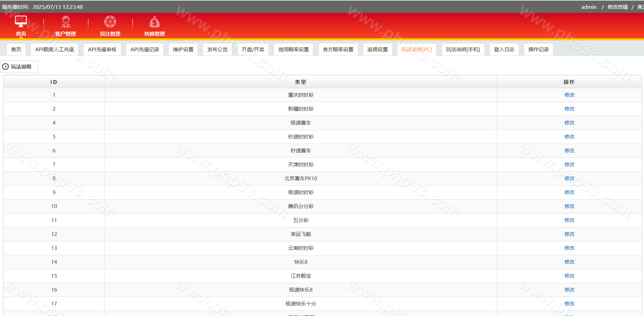Open the API充值审核 tab
The image size is (644, 316).
coord(102,50)
